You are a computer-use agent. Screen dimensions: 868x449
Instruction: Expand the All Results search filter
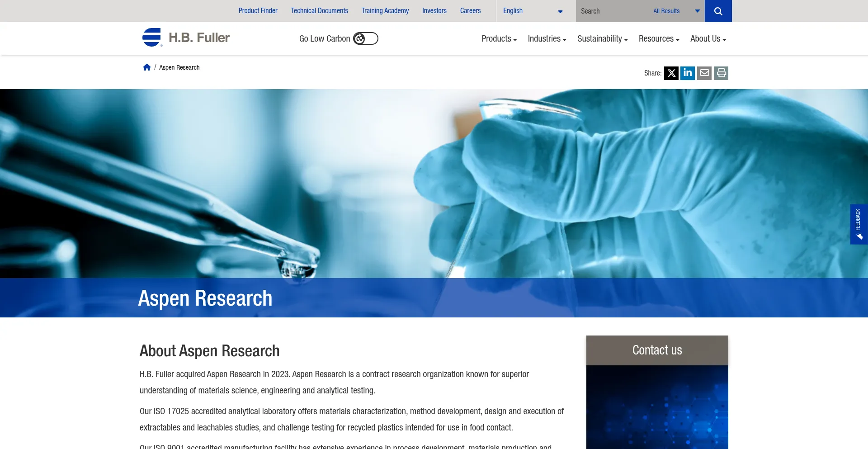676,11
